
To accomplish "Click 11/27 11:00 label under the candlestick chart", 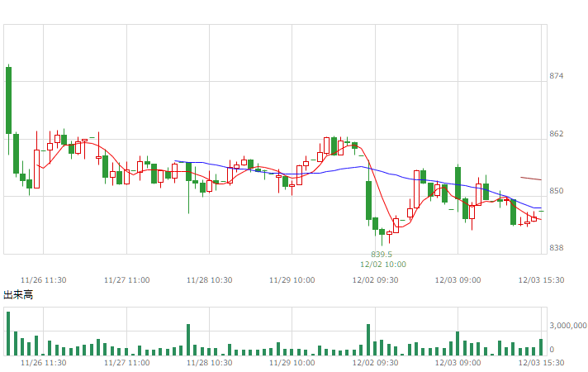I will [x=126, y=280].
